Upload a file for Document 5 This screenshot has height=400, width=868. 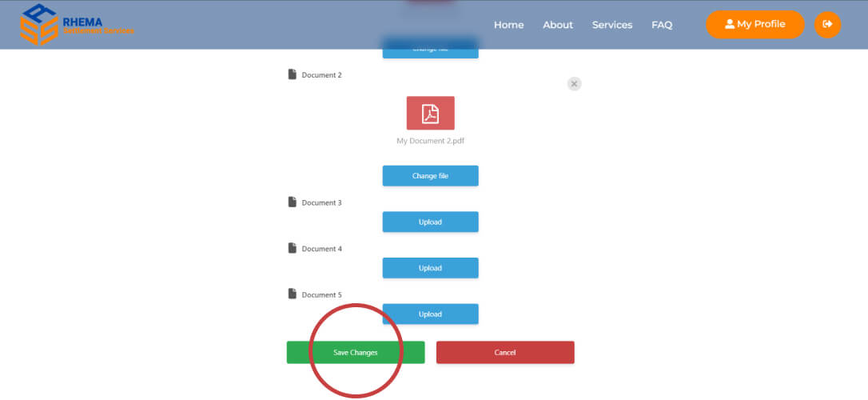pos(430,314)
